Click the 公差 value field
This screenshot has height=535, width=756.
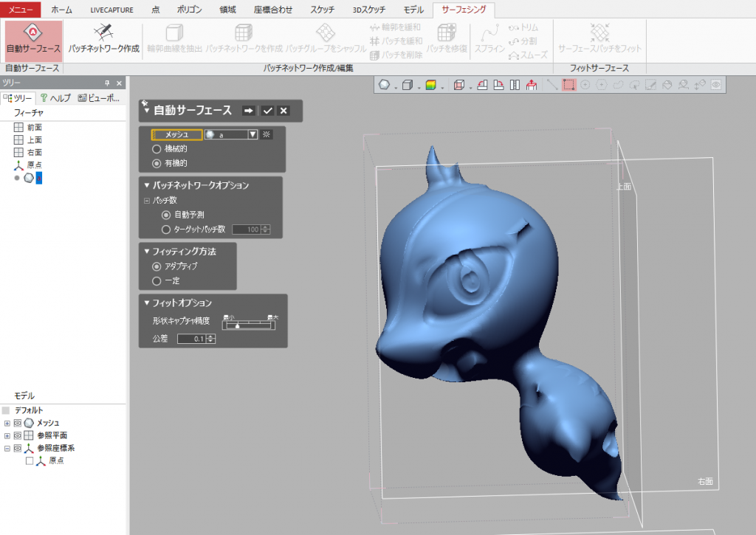pyautogui.click(x=192, y=339)
